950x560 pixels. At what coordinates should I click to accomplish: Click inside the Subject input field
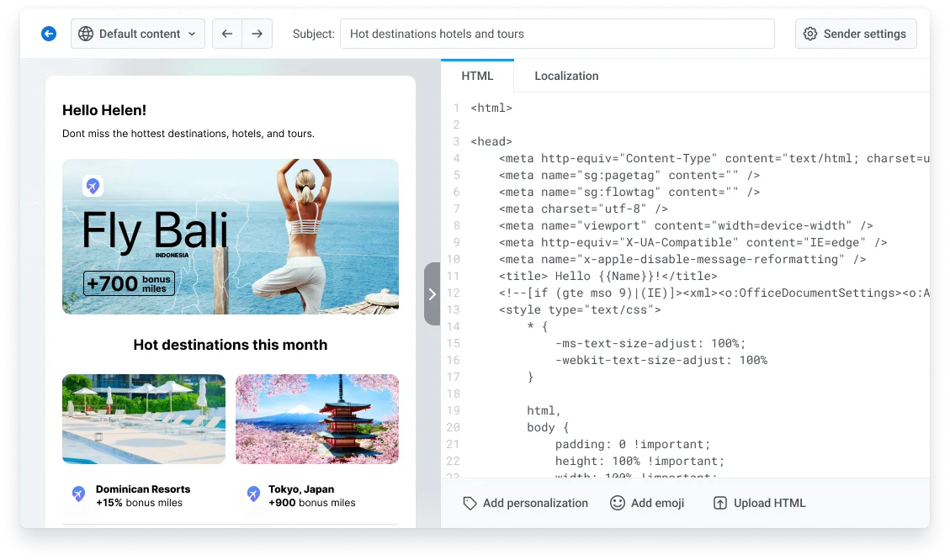[x=557, y=34]
